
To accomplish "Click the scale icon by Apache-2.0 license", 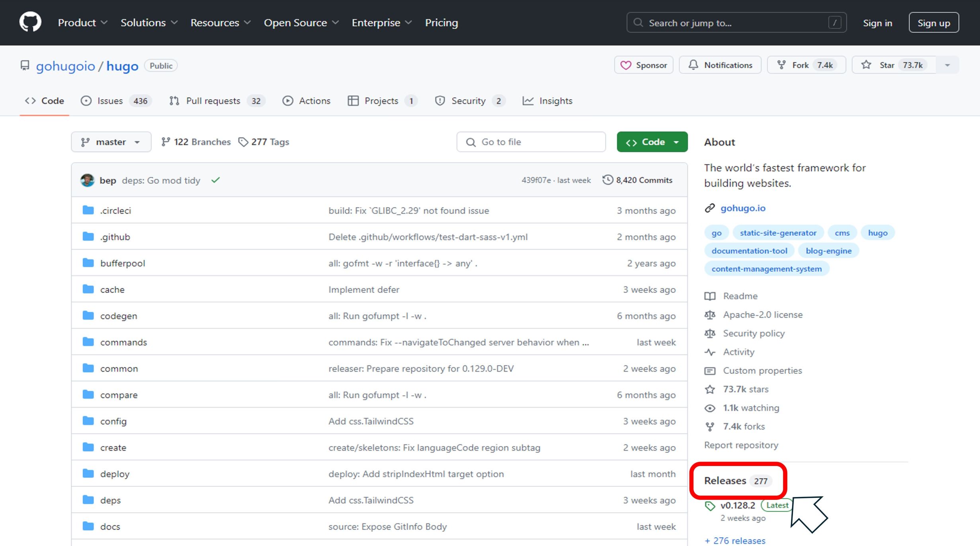I will point(710,315).
